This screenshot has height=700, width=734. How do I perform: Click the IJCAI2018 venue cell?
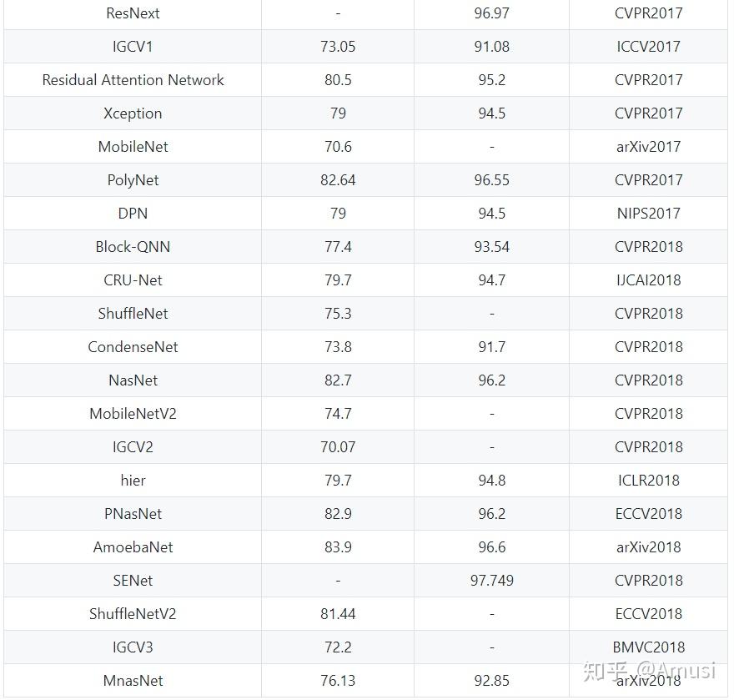coord(648,280)
